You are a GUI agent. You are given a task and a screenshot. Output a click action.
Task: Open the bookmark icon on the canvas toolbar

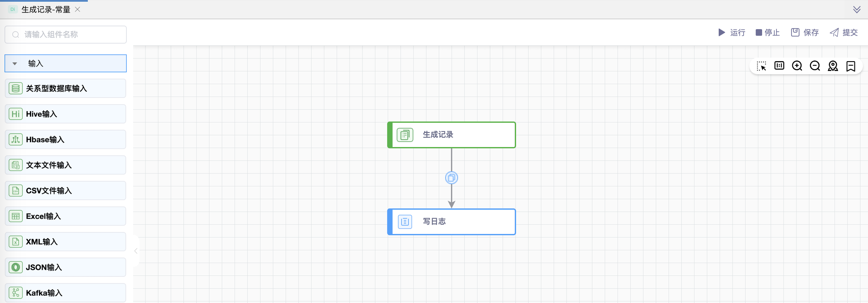click(x=851, y=66)
